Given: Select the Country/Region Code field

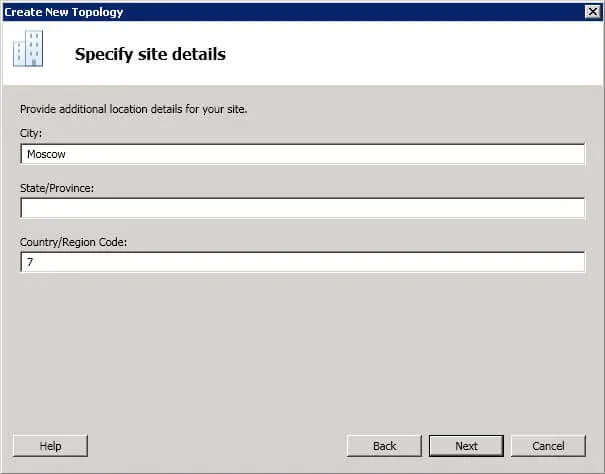Looking at the screenshot, I should pos(302,262).
